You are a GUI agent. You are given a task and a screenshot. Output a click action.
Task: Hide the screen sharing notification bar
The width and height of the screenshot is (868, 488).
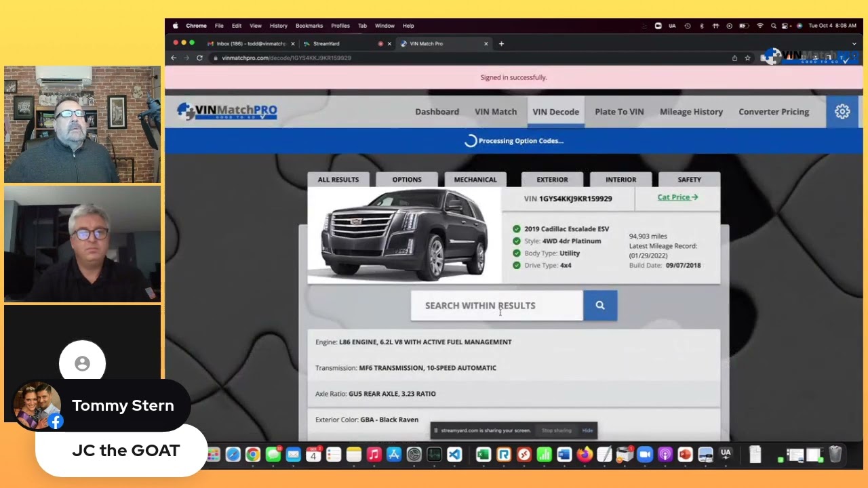(587, 430)
